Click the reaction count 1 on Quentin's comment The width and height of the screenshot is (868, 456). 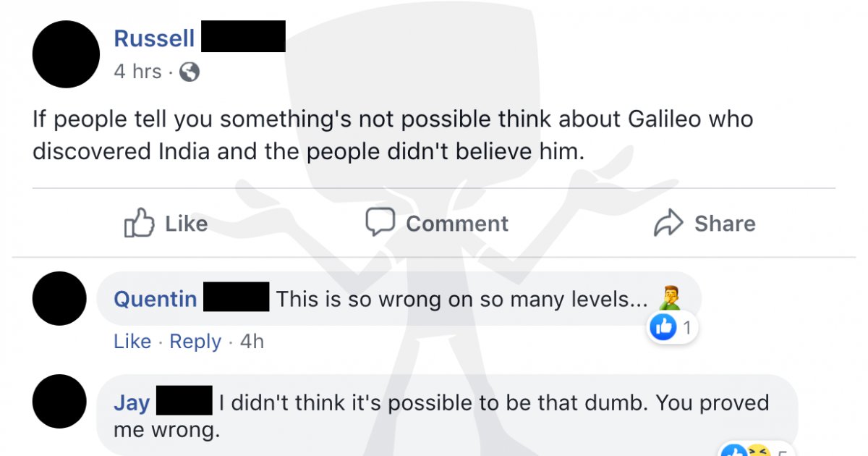pos(687,328)
